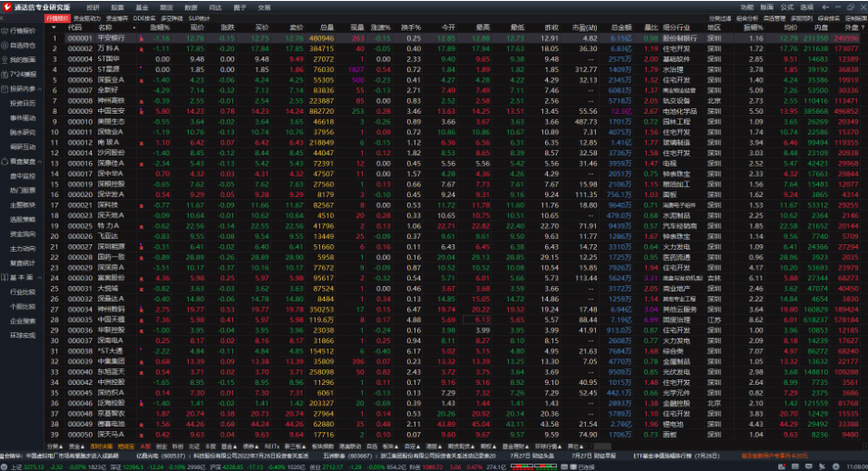Open 7*24 news feed in sidebar

22,73
